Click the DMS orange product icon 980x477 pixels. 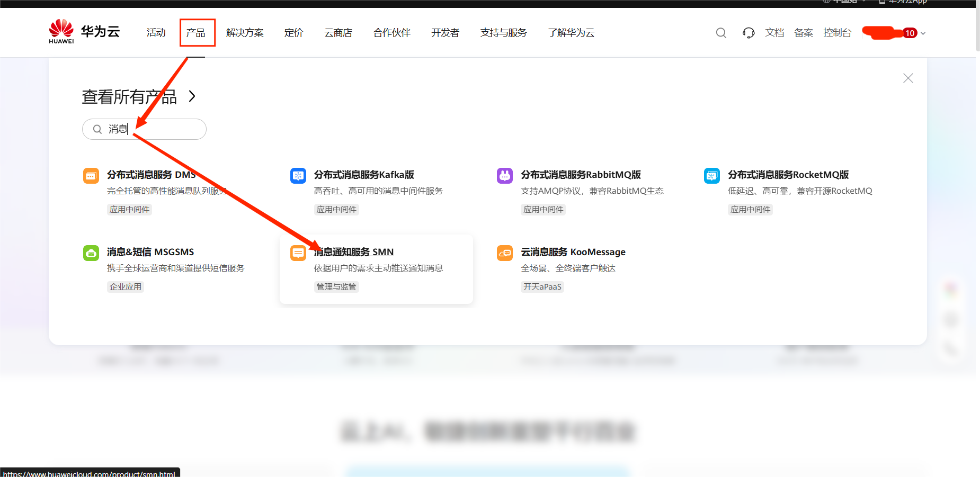point(91,175)
